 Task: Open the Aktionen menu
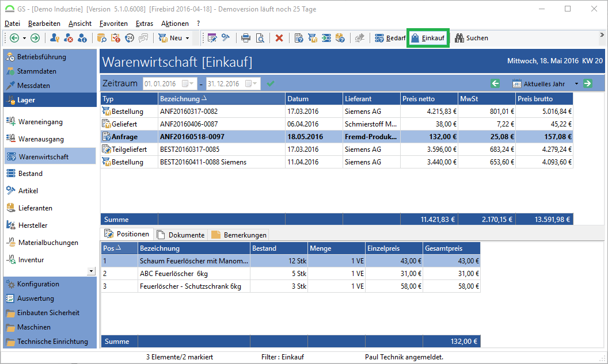pyautogui.click(x=175, y=24)
